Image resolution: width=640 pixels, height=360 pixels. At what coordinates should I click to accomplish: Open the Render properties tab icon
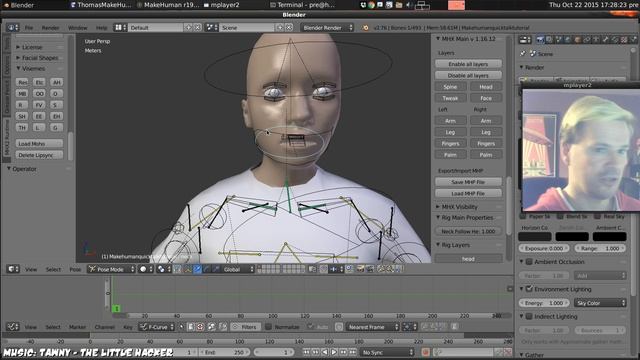click(540, 40)
